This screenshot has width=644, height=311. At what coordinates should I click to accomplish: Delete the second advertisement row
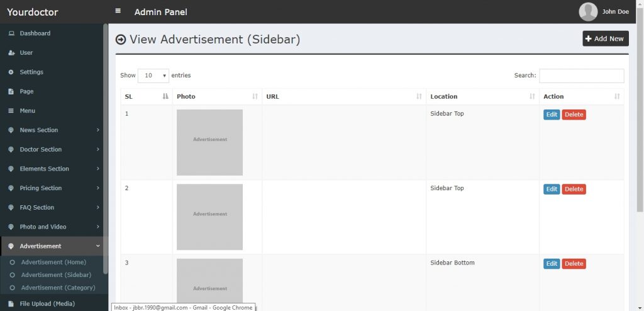[574, 189]
